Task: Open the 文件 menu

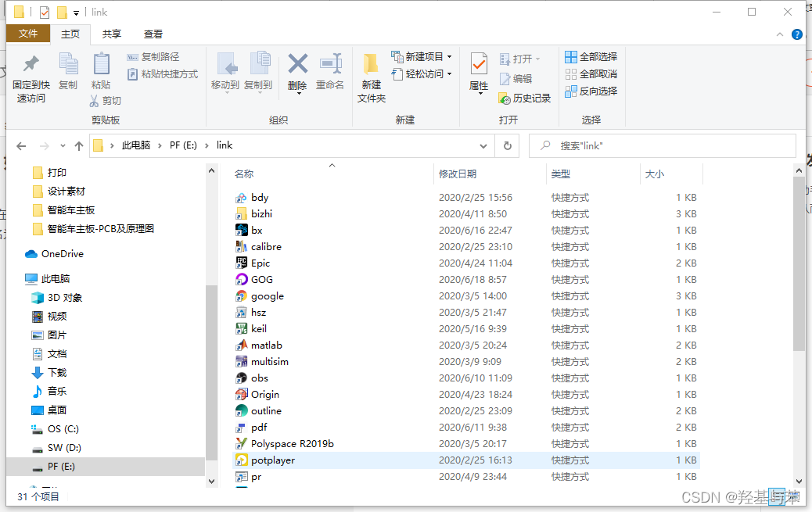Action: click(x=28, y=34)
